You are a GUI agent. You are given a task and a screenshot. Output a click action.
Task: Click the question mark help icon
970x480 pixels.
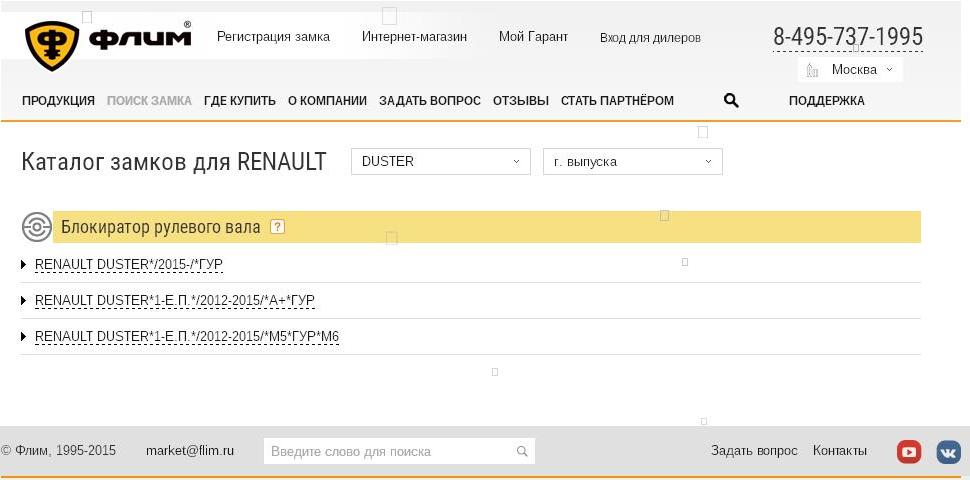(278, 227)
